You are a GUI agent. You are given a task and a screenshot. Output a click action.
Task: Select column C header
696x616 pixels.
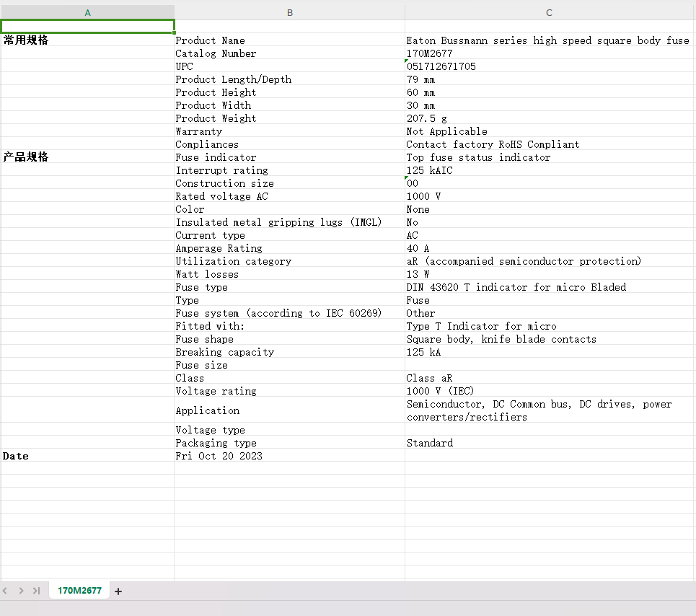(x=549, y=12)
